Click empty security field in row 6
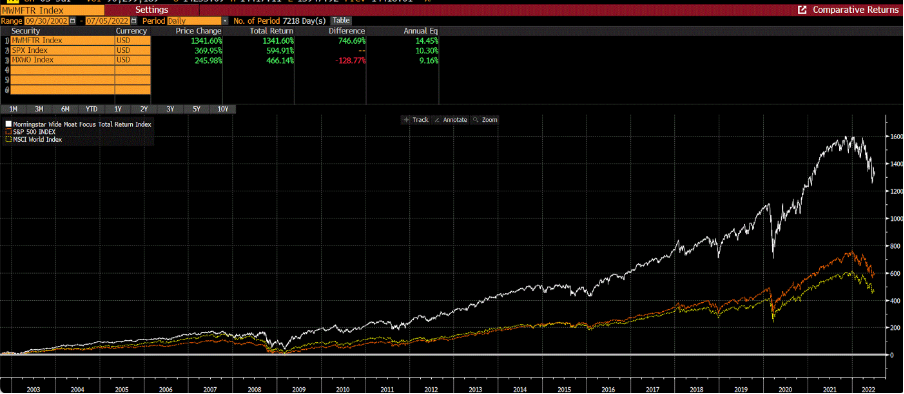This screenshot has height=394, width=904. 62,90
